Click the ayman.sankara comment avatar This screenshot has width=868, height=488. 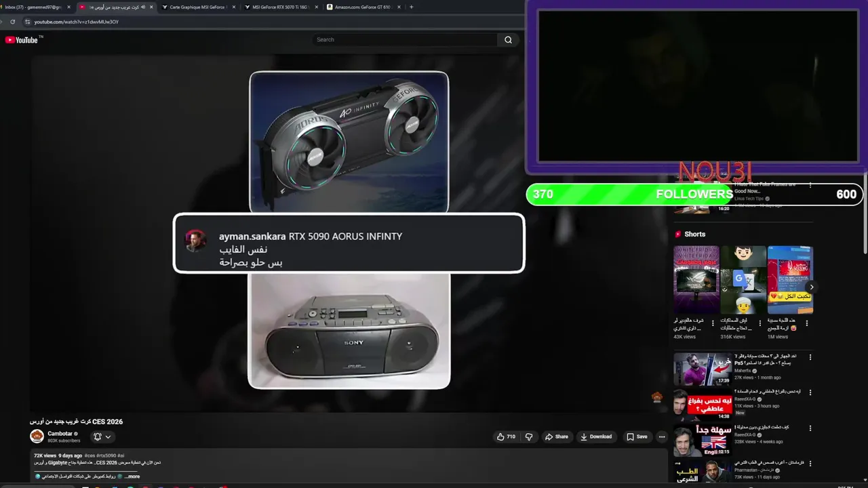196,241
